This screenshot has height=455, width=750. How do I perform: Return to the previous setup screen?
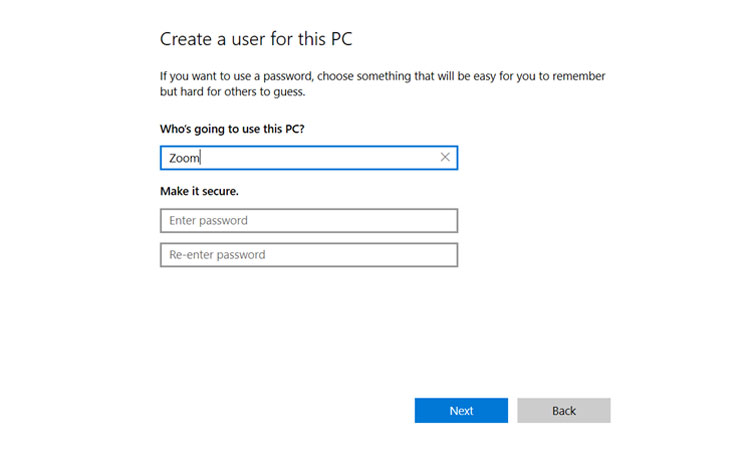563,411
